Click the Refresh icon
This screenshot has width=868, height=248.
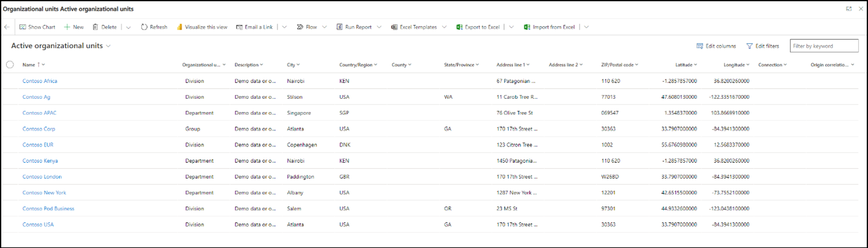pyautogui.click(x=144, y=27)
